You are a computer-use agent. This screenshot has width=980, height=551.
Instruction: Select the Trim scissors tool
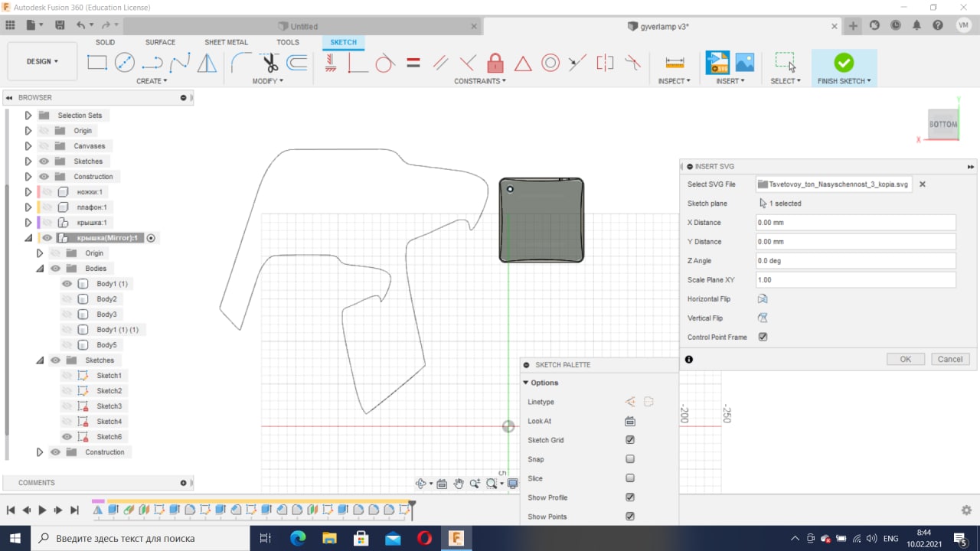coord(269,63)
